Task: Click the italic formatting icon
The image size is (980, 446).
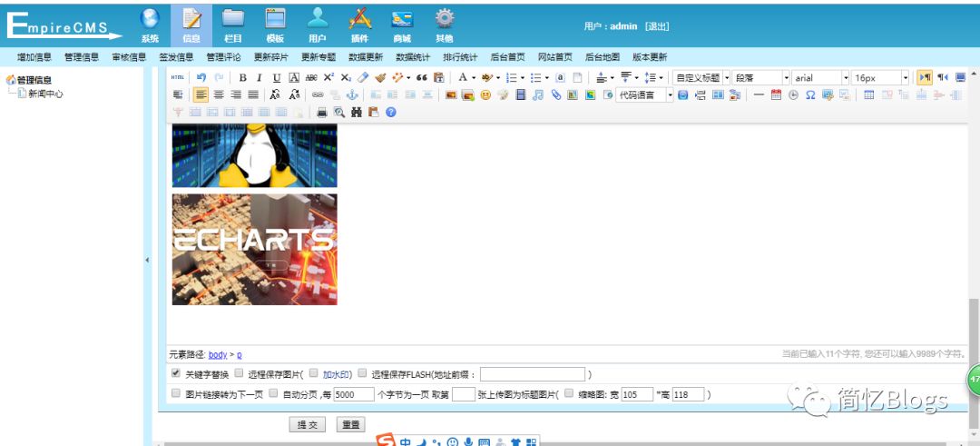Action: coord(260,78)
